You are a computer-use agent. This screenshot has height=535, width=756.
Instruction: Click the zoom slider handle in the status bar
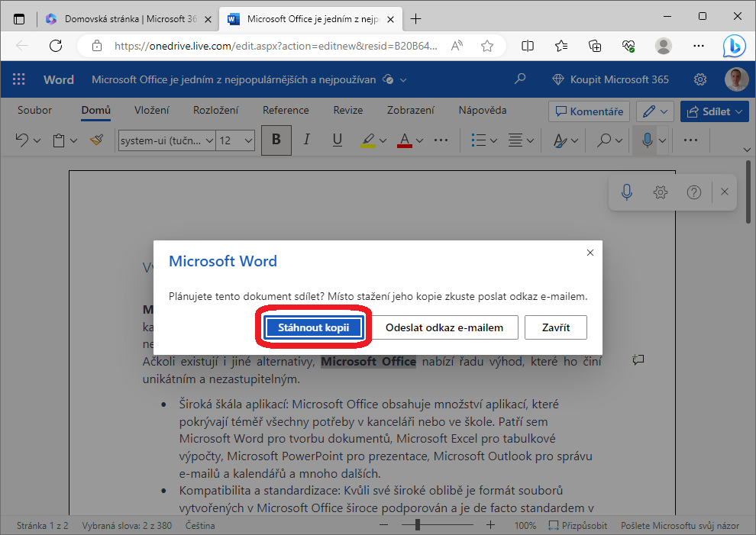coord(418,525)
